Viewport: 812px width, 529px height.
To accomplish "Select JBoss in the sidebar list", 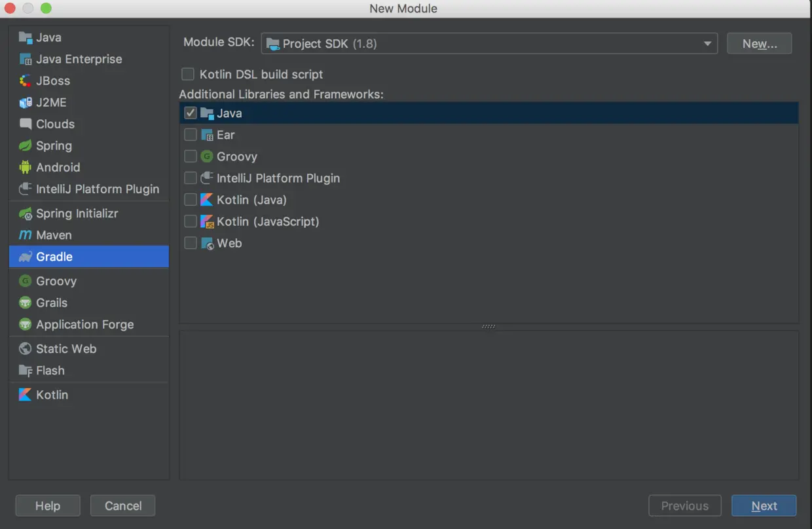I will pos(88,81).
